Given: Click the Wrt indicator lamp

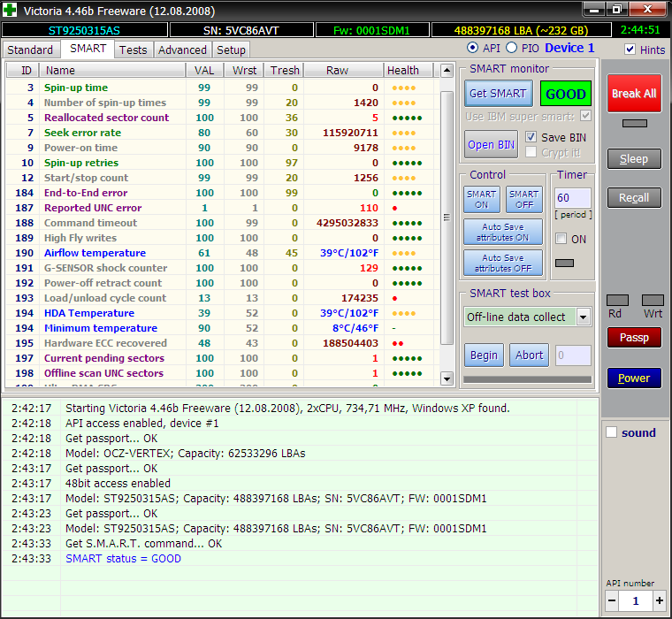Looking at the screenshot, I should (x=653, y=300).
